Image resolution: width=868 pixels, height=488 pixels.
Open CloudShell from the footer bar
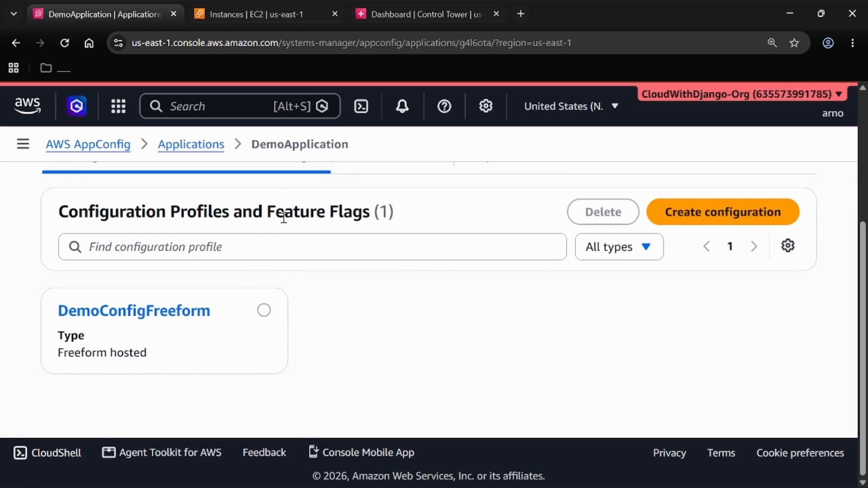(x=47, y=453)
